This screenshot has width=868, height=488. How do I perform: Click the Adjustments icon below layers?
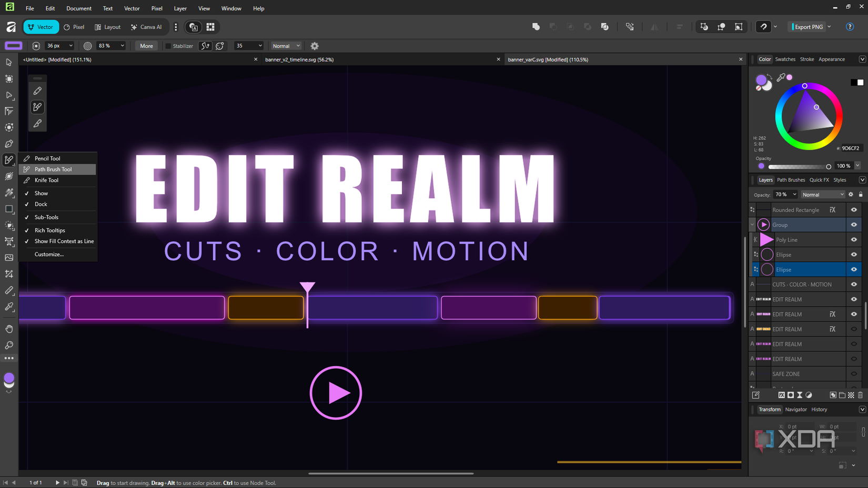(809, 395)
